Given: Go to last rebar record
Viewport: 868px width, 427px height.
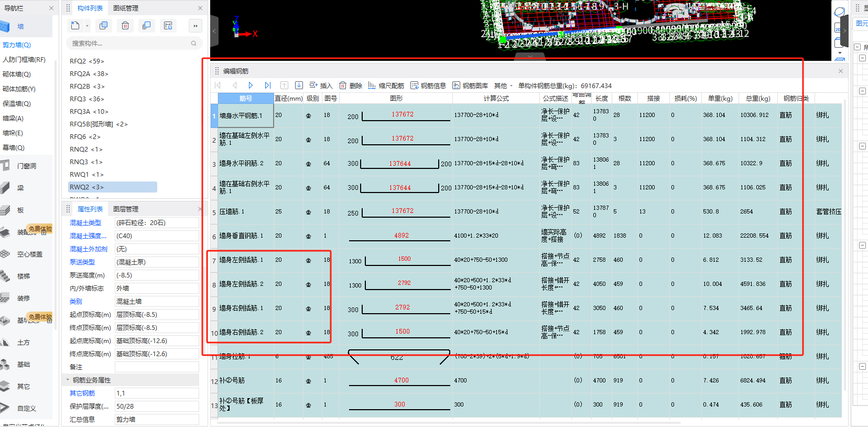Looking at the screenshot, I should point(268,85).
